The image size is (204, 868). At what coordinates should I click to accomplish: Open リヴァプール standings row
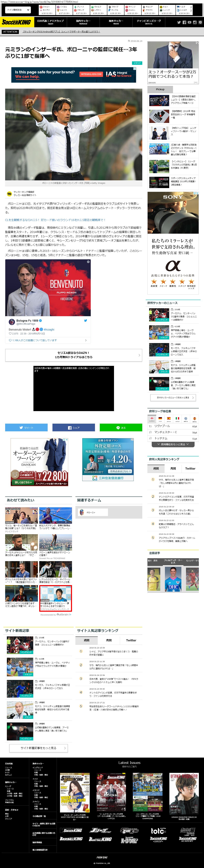tap(173, 426)
